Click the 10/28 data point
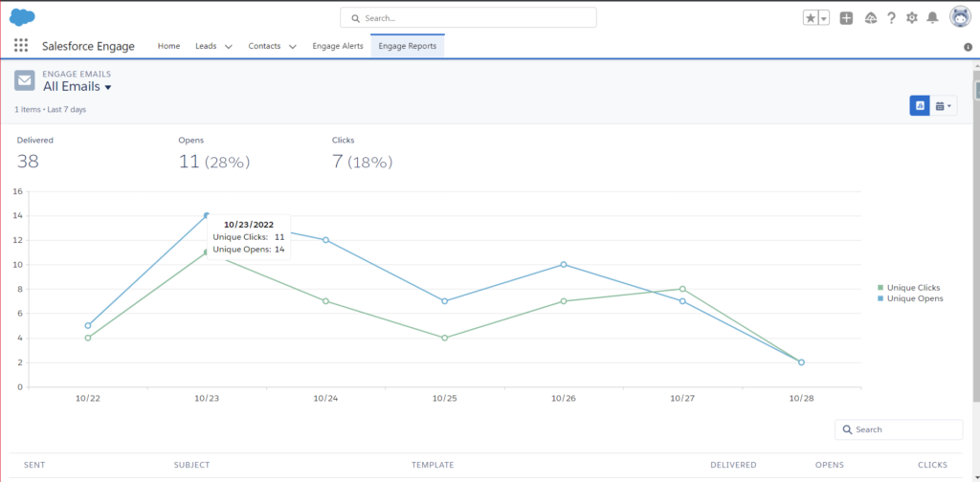 click(801, 362)
